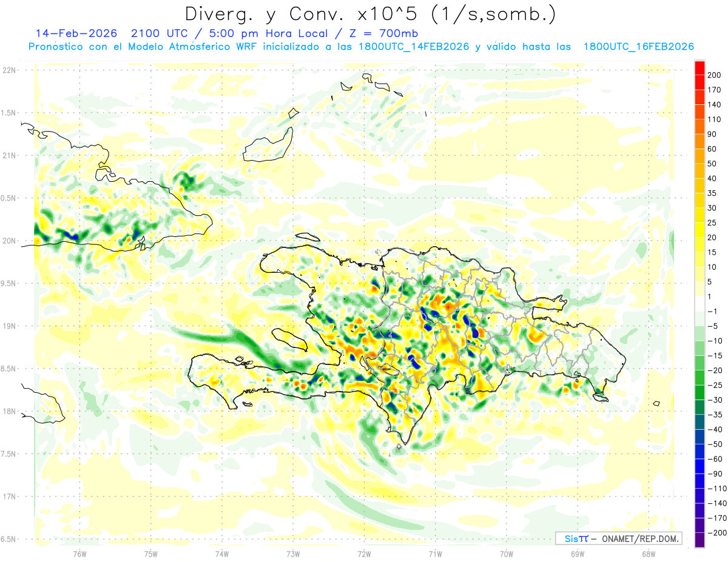Click the title "Diverg. y Conv. x10^5 (1/s,somb.)"

370,14
